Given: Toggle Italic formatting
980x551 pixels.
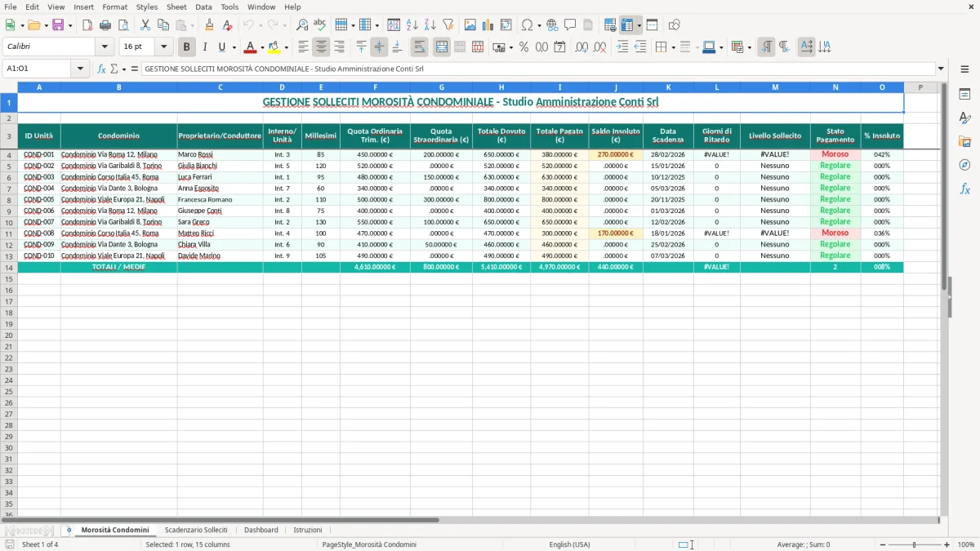Looking at the screenshot, I should [x=204, y=47].
